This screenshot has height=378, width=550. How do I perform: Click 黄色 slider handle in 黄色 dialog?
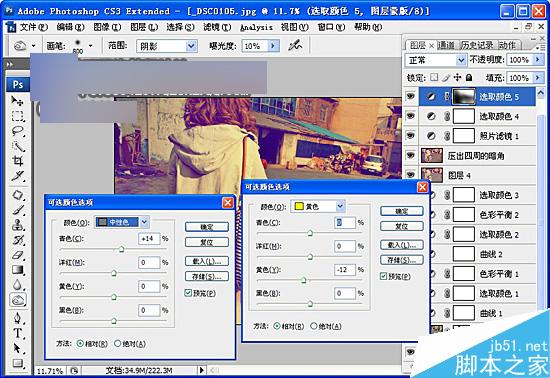coord(304,280)
